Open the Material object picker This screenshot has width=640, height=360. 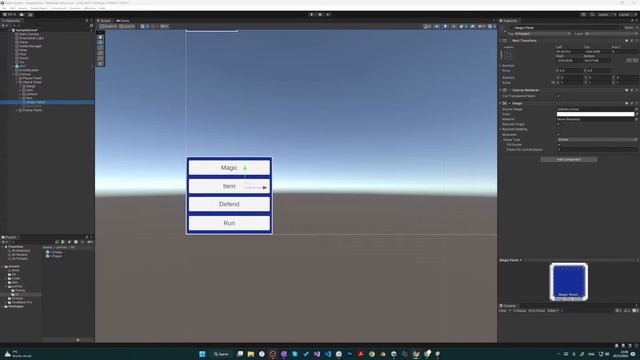pos(636,119)
